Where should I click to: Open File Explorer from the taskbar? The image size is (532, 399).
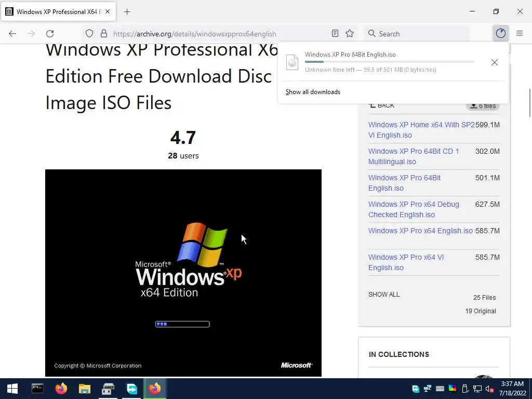click(85, 389)
